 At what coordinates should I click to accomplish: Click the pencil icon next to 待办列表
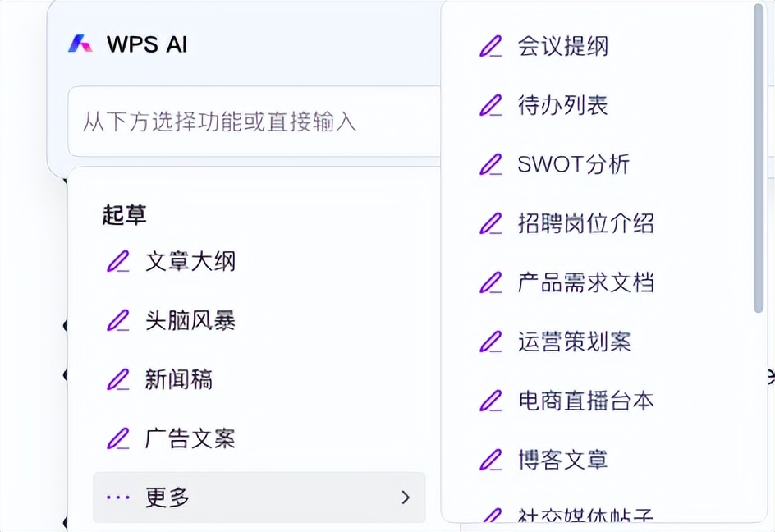[491, 105]
